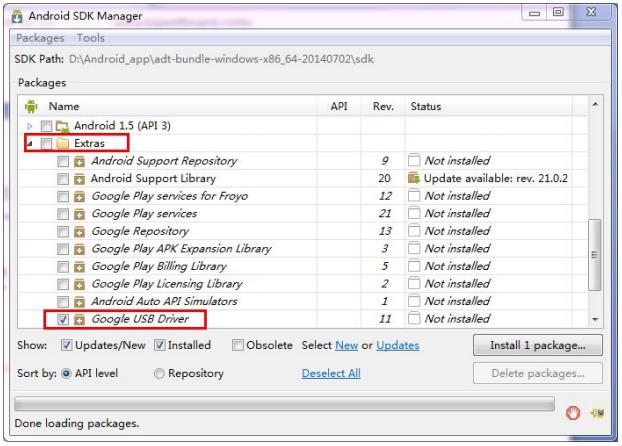Check the Extras folder checkbox

click(46, 143)
